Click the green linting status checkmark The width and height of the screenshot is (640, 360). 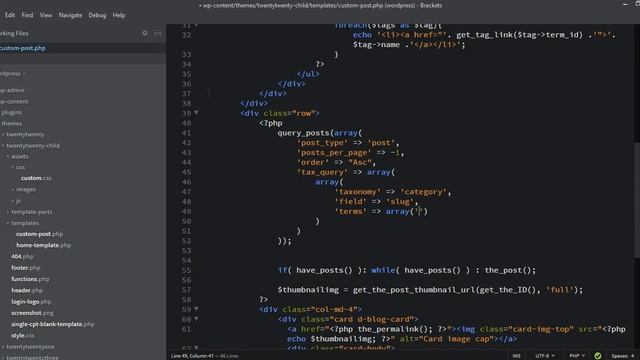tap(598, 356)
